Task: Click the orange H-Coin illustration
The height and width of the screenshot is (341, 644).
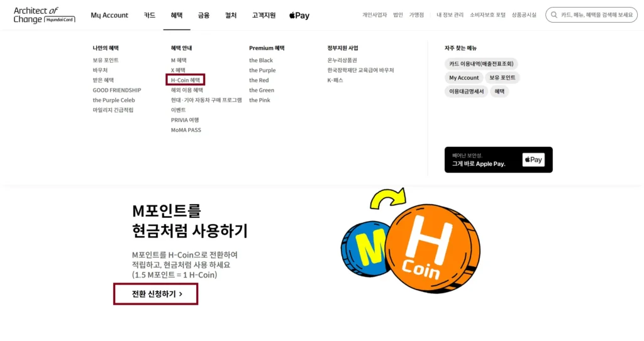Action: coord(433,249)
